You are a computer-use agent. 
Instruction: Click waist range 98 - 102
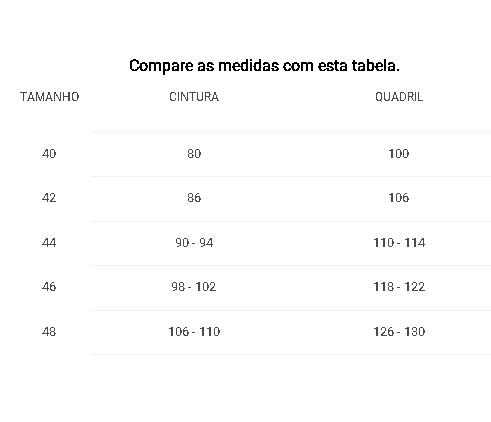(194, 287)
